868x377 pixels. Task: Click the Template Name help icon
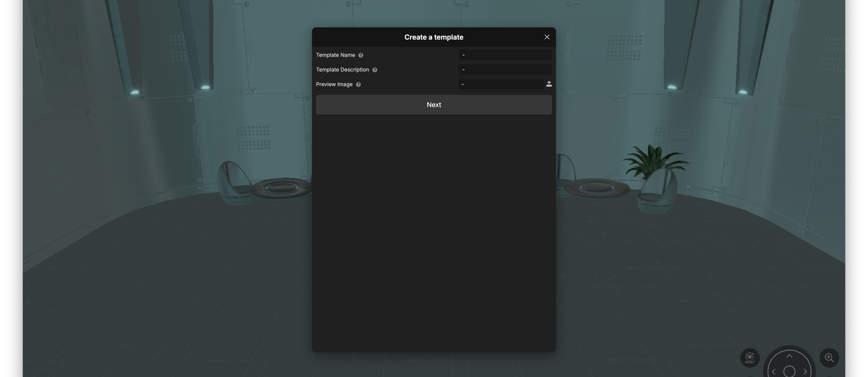tap(360, 55)
